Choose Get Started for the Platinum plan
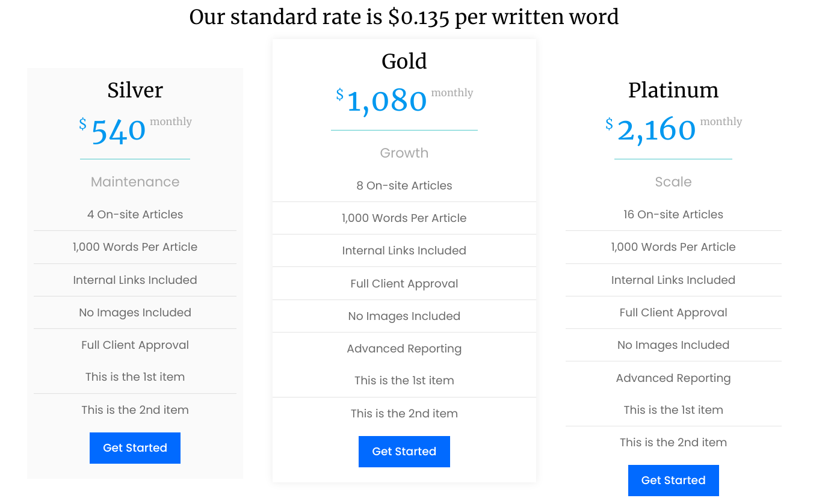Image resolution: width=831 pixels, height=504 pixels. [673, 481]
